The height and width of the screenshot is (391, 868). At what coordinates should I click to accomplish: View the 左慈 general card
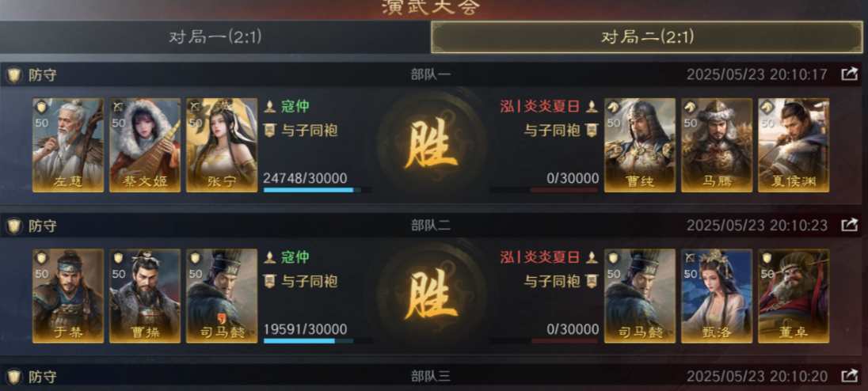click(x=68, y=146)
